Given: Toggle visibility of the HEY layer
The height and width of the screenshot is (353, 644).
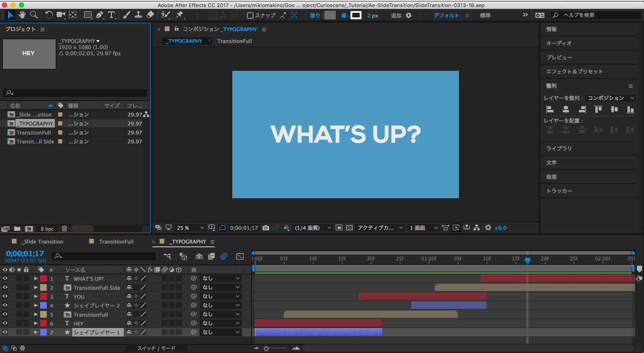Looking at the screenshot, I should (5, 323).
